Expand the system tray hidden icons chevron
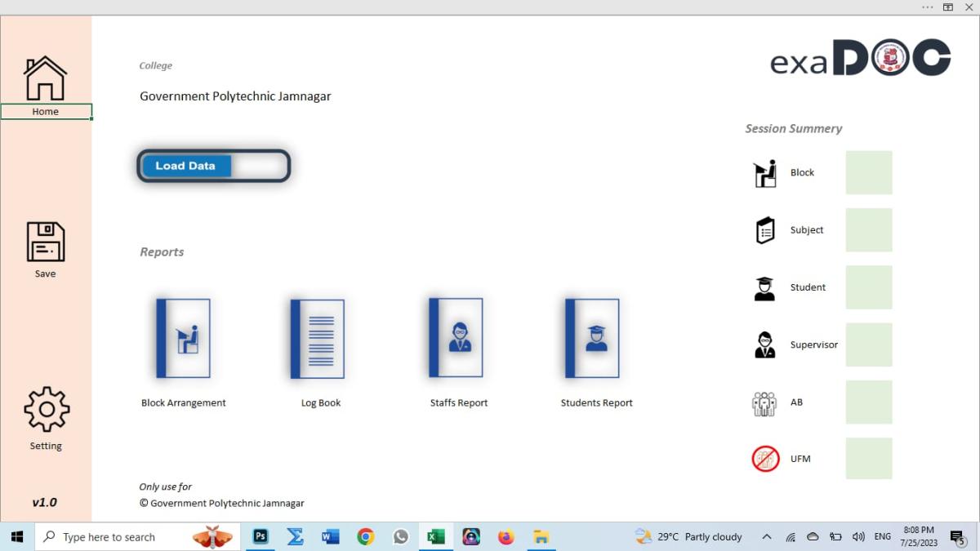Viewport: 980px width, 551px height. pos(766,537)
